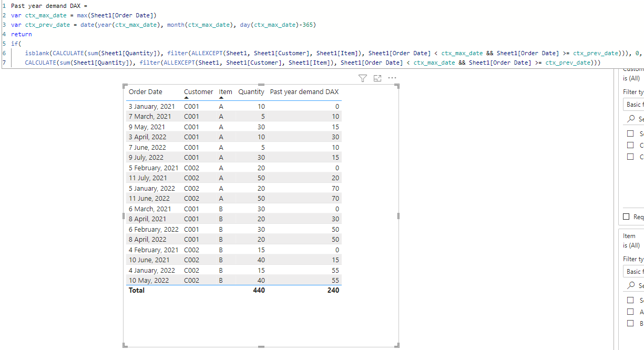Image resolution: width=644 pixels, height=350 pixels.
Task: Select the '5 January, 2022' date cell
Action: pos(152,188)
